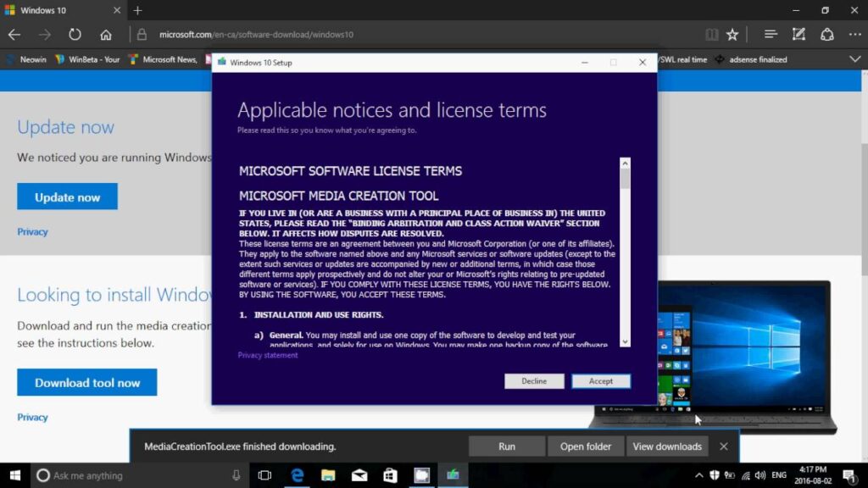Click Windows Defender tray icon
This screenshot has height=488, width=868.
click(x=715, y=475)
